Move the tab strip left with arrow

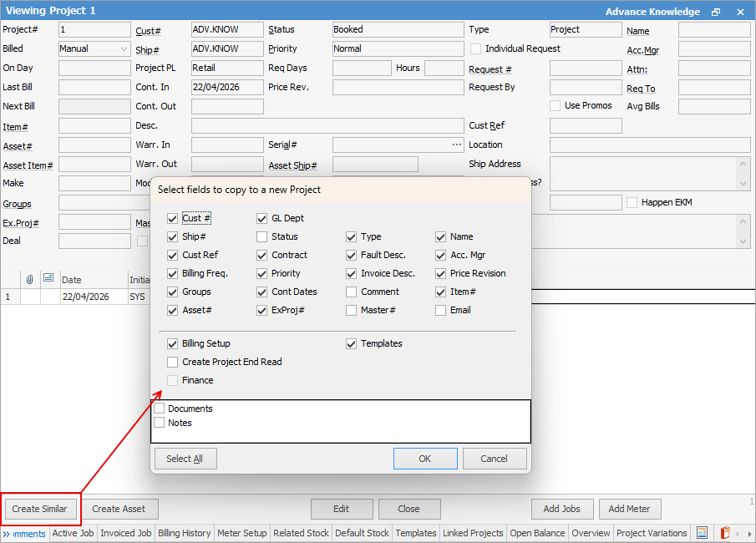point(737,534)
